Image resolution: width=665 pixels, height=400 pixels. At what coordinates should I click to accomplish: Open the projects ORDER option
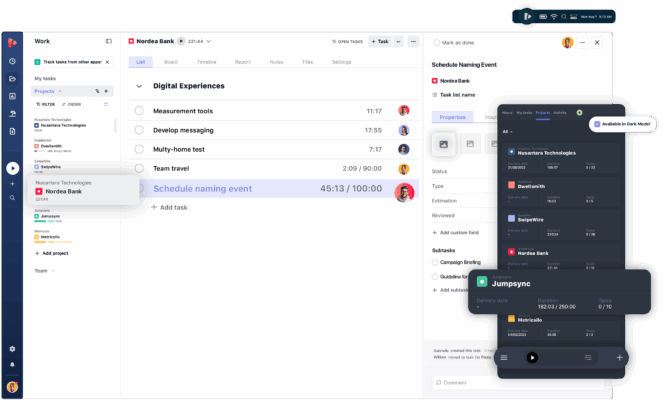71,104
